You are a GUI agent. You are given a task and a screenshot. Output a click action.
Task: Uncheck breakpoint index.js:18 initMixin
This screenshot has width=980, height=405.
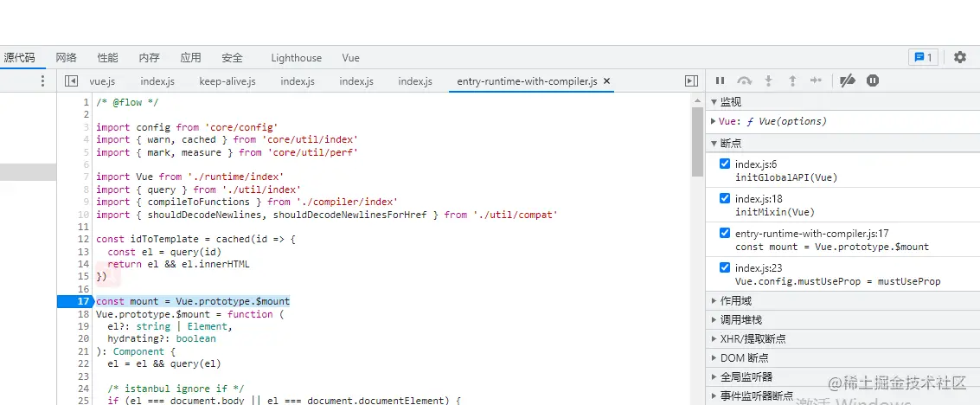(x=724, y=198)
